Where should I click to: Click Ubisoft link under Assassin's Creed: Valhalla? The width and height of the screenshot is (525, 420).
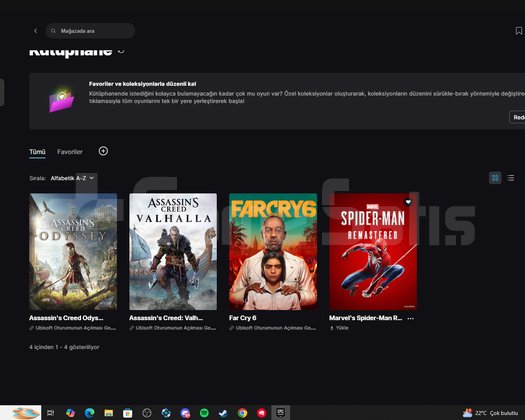click(x=173, y=328)
